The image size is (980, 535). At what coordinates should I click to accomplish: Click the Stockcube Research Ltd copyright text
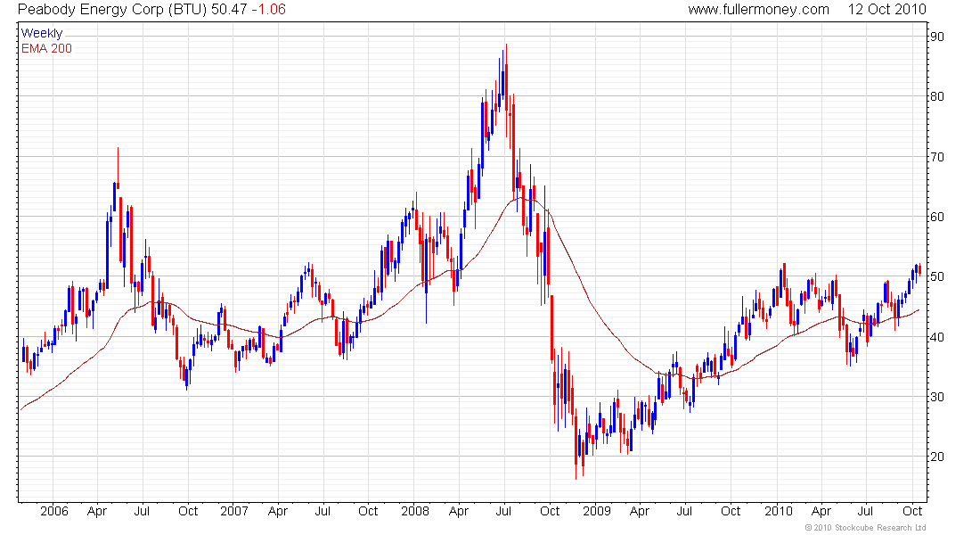pos(866,528)
